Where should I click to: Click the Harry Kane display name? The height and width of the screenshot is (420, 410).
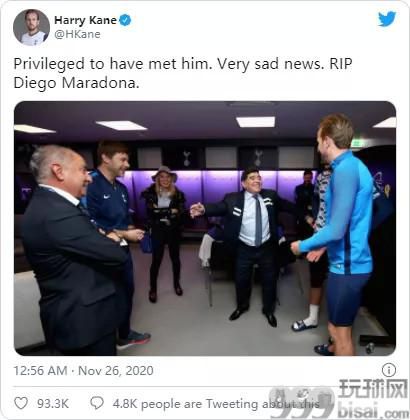point(85,20)
